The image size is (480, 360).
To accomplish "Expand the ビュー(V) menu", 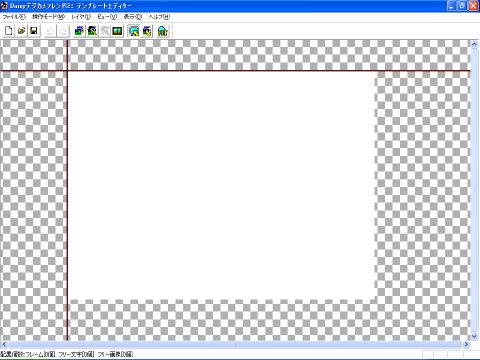I will click(x=107, y=17).
